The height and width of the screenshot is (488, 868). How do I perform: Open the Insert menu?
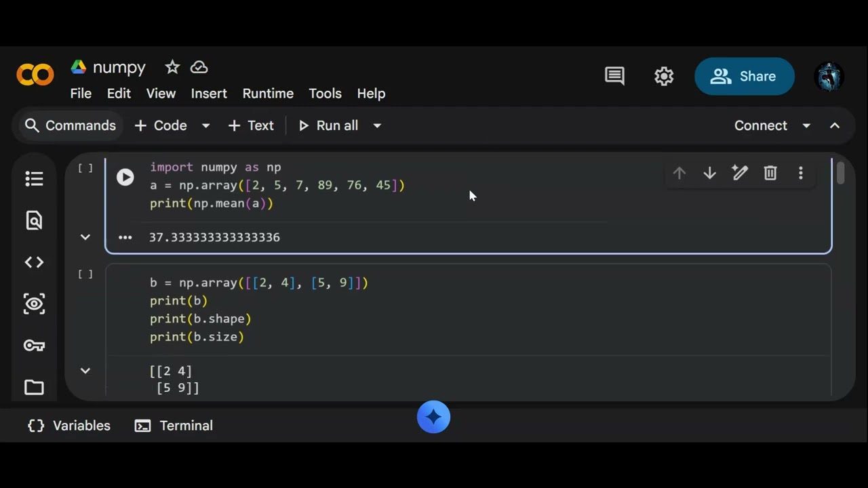[x=209, y=94]
